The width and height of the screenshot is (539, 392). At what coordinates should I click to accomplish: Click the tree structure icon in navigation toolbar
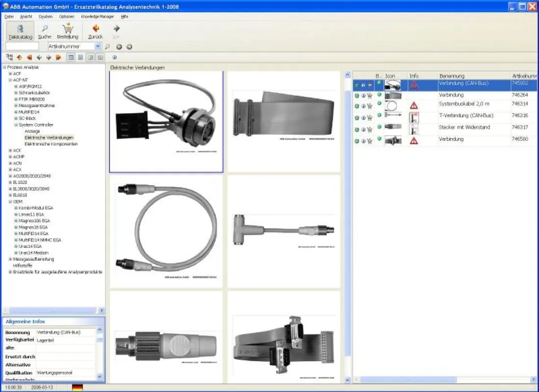(10, 57)
